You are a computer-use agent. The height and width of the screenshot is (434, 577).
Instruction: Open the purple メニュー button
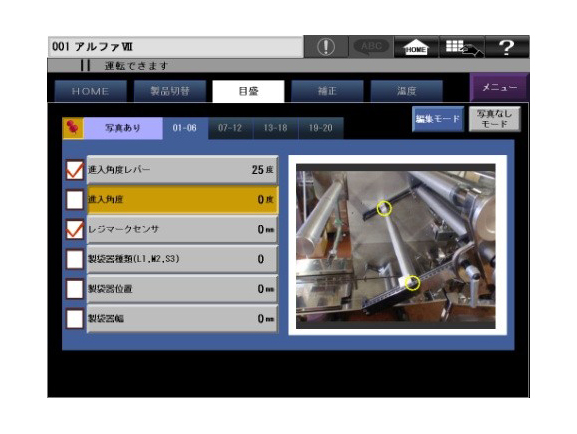[499, 87]
